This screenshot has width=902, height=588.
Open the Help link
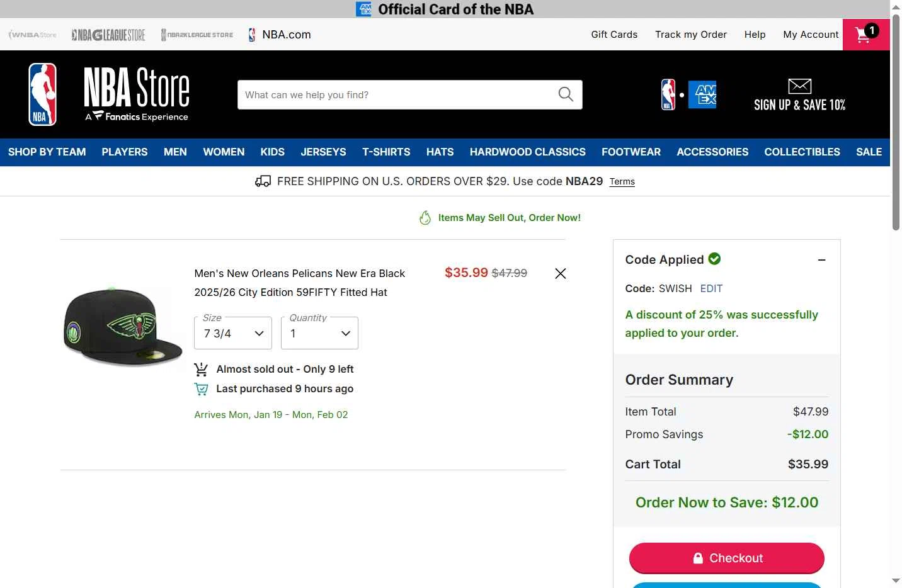pyautogui.click(x=755, y=35)
